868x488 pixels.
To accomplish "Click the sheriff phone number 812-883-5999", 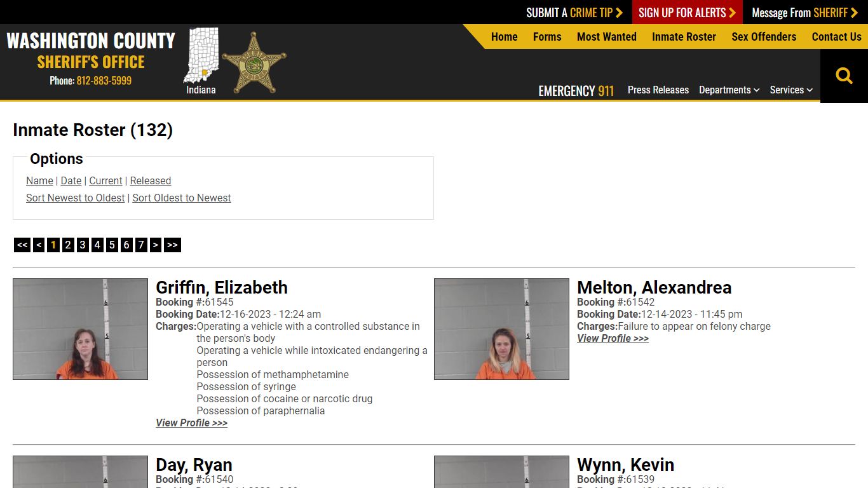I will [104, 81].
